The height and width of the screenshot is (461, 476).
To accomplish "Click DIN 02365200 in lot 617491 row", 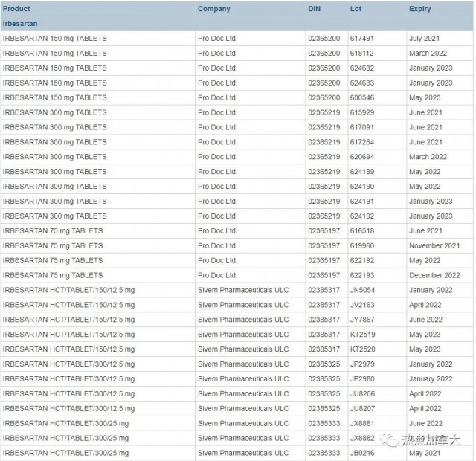I will pyautogui.click(x=324, y=39).
